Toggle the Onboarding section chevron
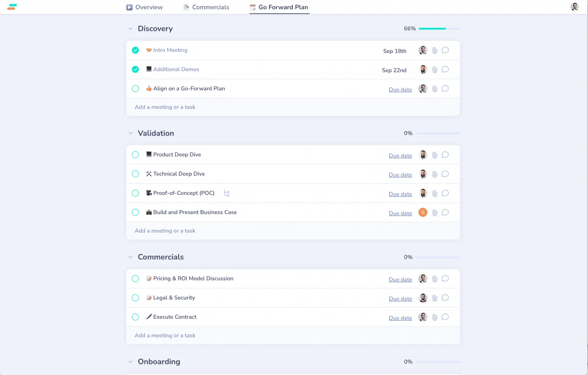The width and height of the screenshot is (588, 375). pos(131,362)
